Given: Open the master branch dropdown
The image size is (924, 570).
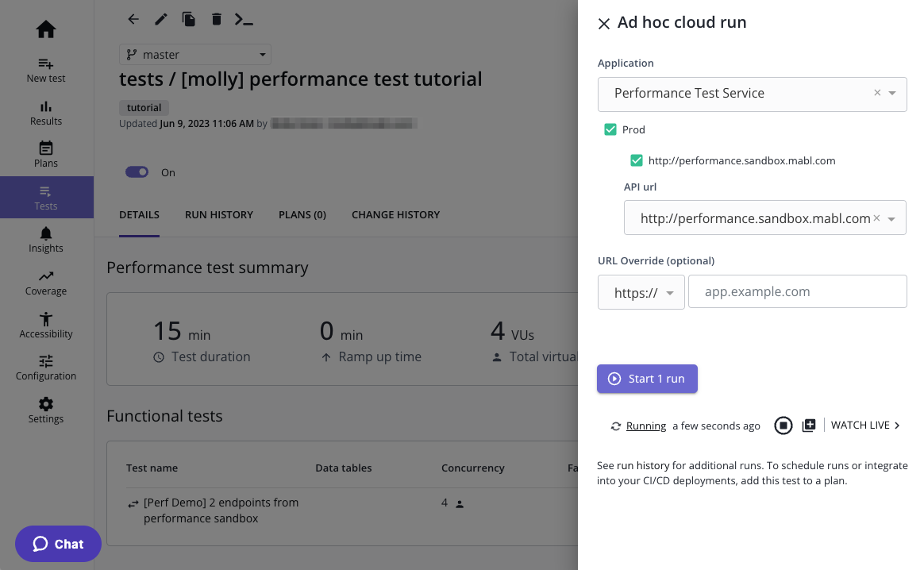Looking at the screenshot, I should 195,55.
